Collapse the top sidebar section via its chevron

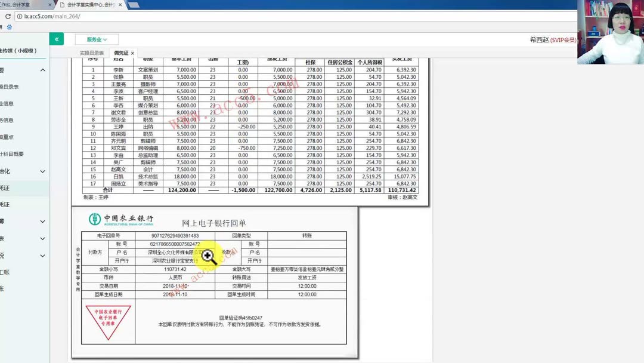pos(42,70)
